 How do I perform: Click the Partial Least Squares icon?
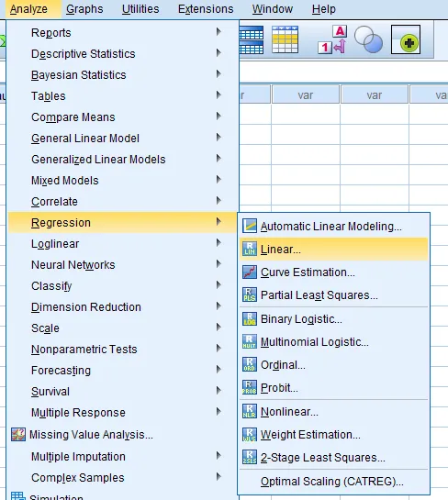tap(249, 295)
